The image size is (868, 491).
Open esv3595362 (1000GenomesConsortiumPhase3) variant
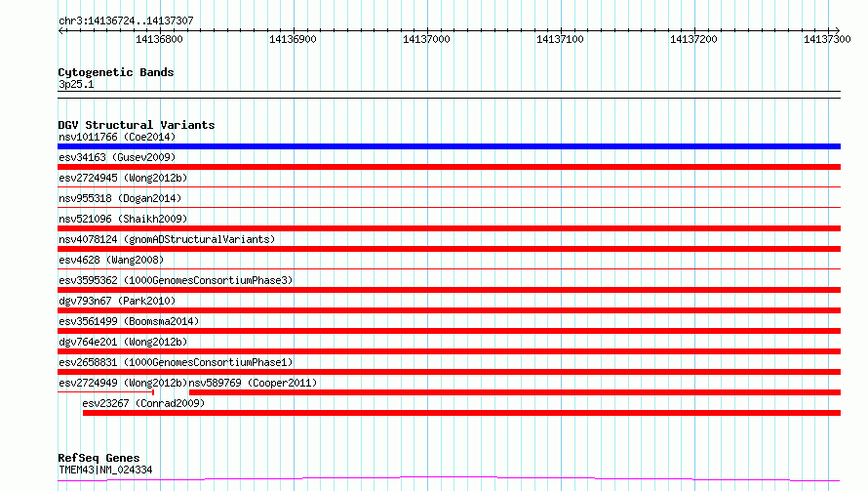176,280
